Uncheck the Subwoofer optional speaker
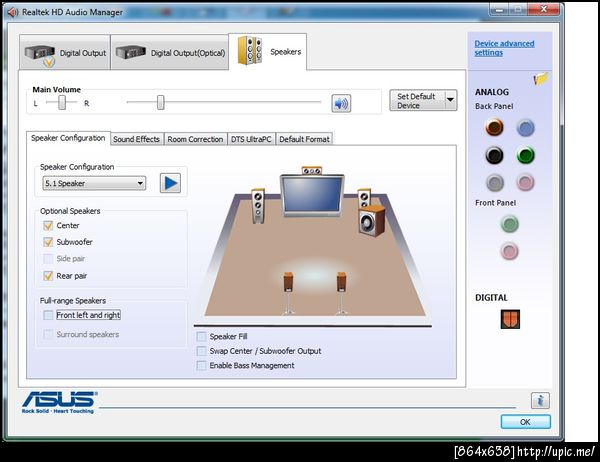Viewport: 600px width, 462px height. [48, 242]
